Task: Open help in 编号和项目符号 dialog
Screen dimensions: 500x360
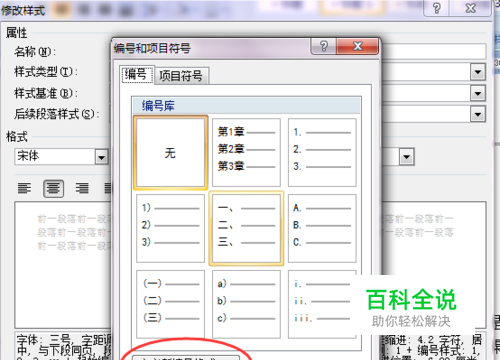Action: (324, 46)
